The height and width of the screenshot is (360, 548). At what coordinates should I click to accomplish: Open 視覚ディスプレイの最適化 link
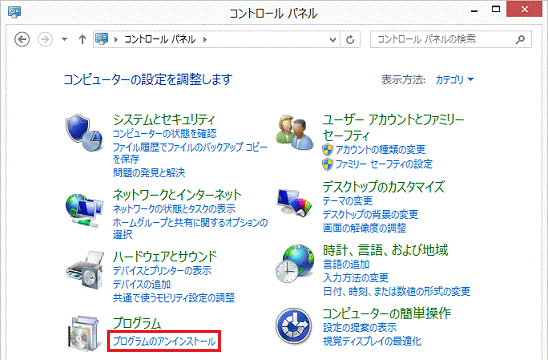tap(372, 341)
